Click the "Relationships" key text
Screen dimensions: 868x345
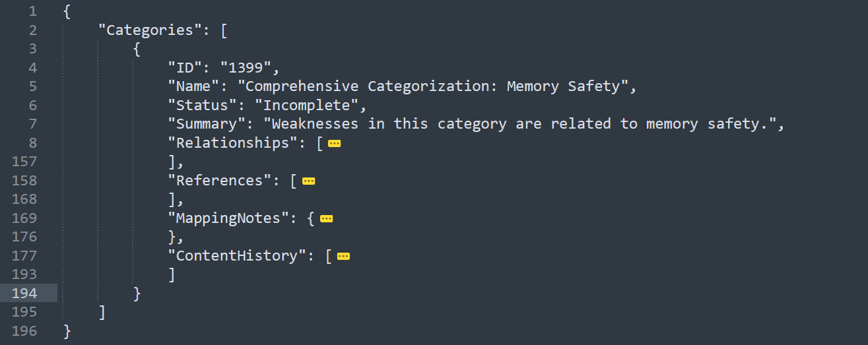(x=238, y=143)
